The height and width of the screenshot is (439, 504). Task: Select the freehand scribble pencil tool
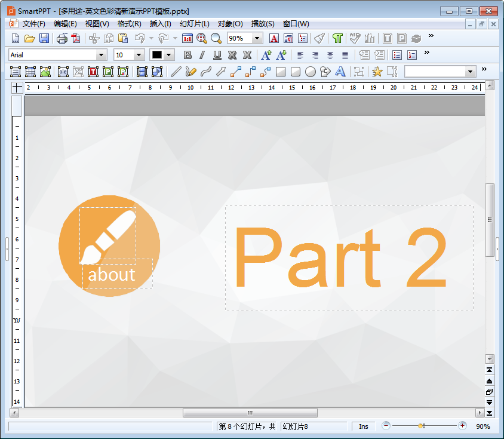pyautogui.click(x=191, y=72)
